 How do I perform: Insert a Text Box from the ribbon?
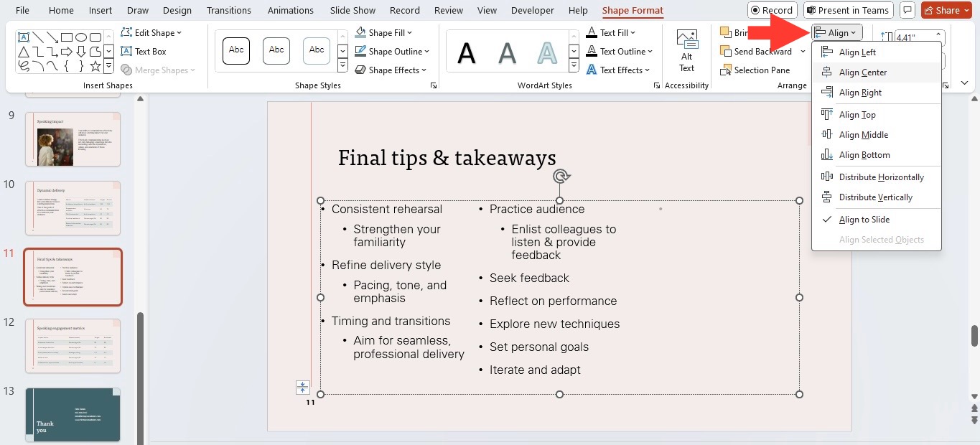[x=144, y=52]
